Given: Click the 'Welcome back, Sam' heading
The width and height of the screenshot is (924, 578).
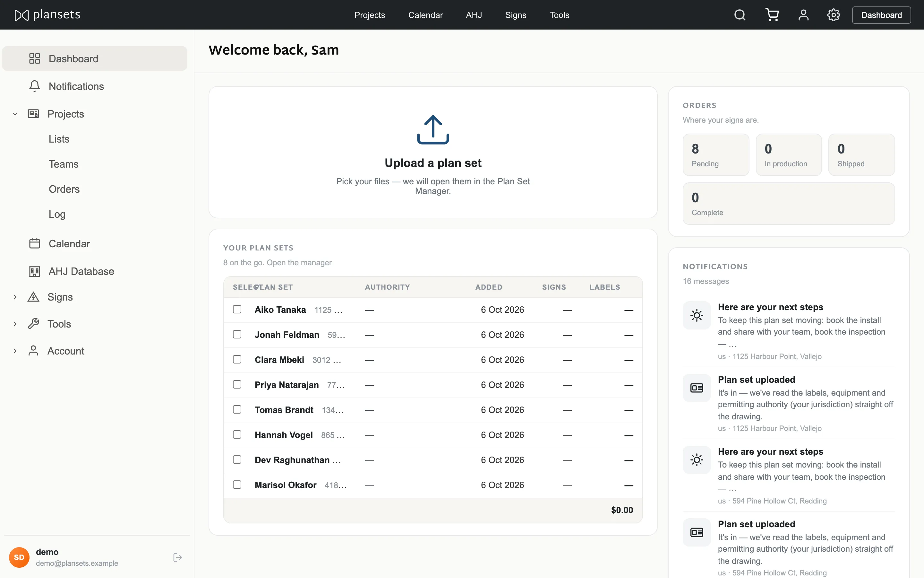Looking at the screenshot, I should pyautogui.click(x=273, y=50).
